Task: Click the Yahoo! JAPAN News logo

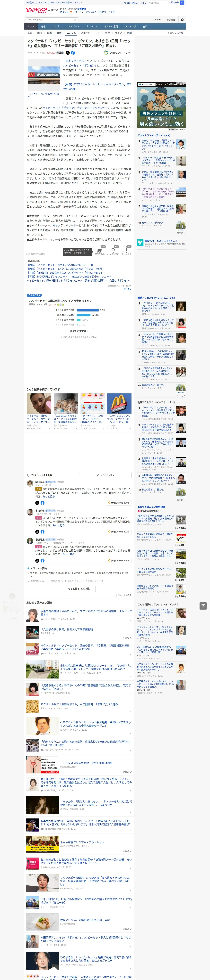Action: [42, 10]
